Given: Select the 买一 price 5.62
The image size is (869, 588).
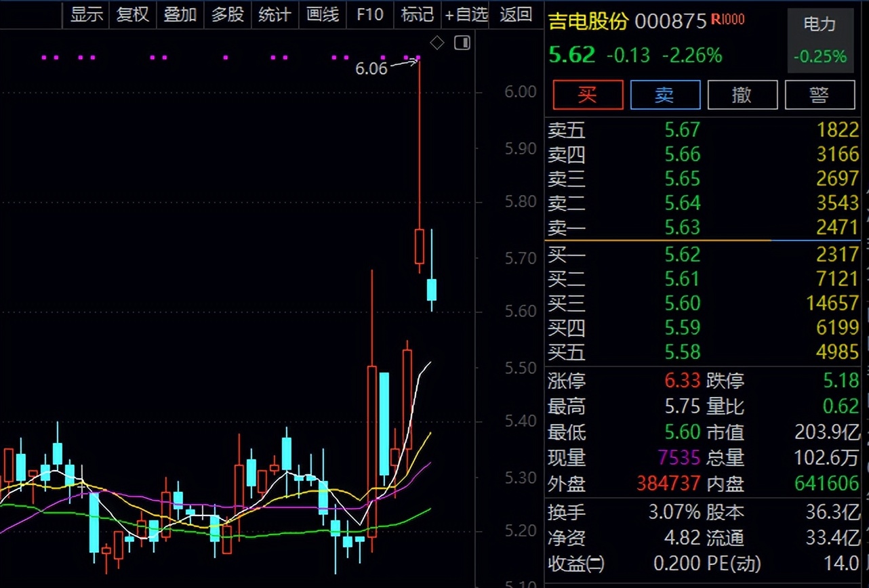Looking at the screenshot, I should click(682, 255).
